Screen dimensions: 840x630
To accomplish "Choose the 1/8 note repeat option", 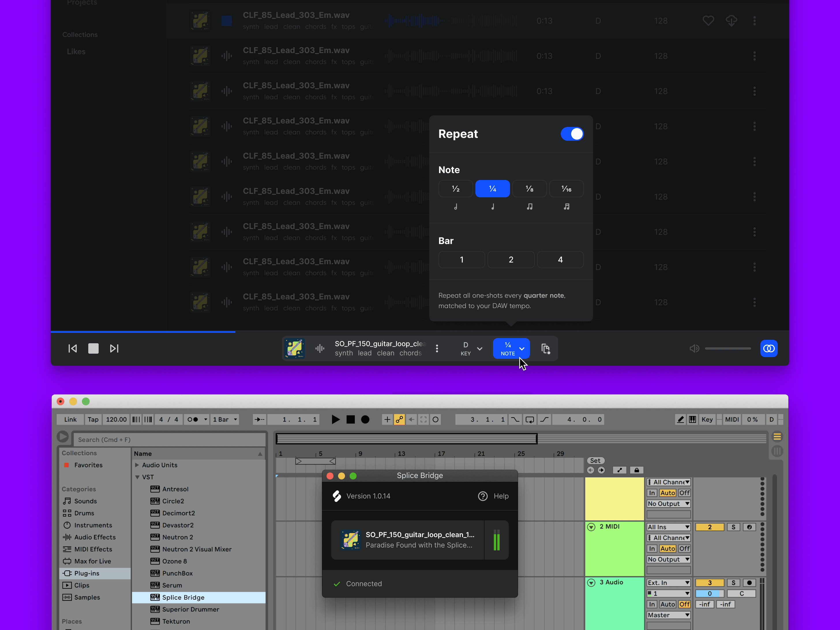I will [529, 189].
